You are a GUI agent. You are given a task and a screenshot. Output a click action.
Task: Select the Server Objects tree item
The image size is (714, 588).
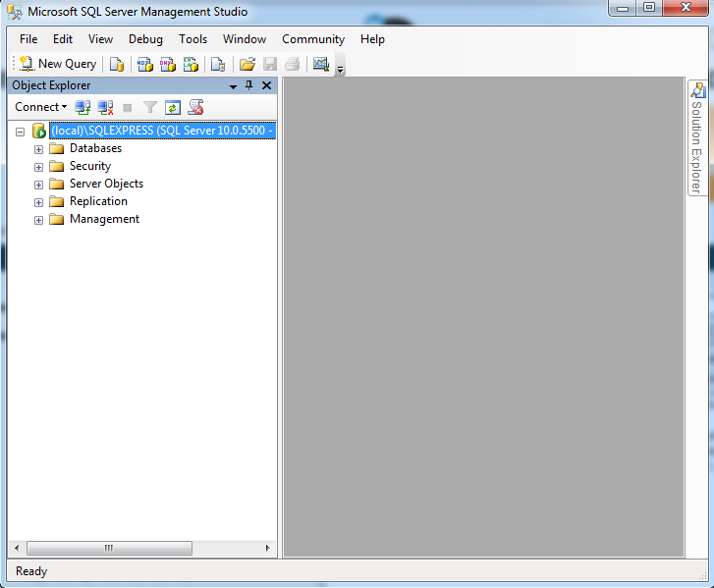point(106,184)
